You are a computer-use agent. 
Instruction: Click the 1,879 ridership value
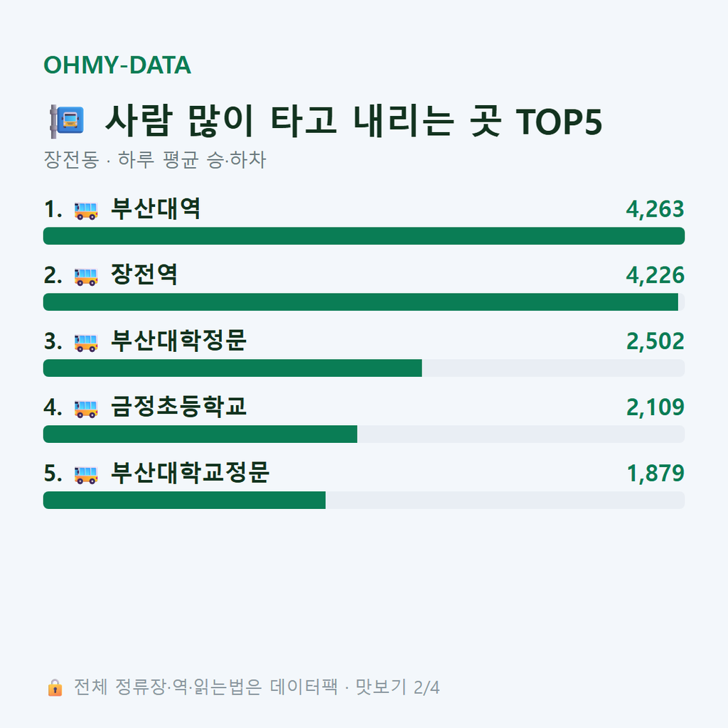click(x=655, y=473)
